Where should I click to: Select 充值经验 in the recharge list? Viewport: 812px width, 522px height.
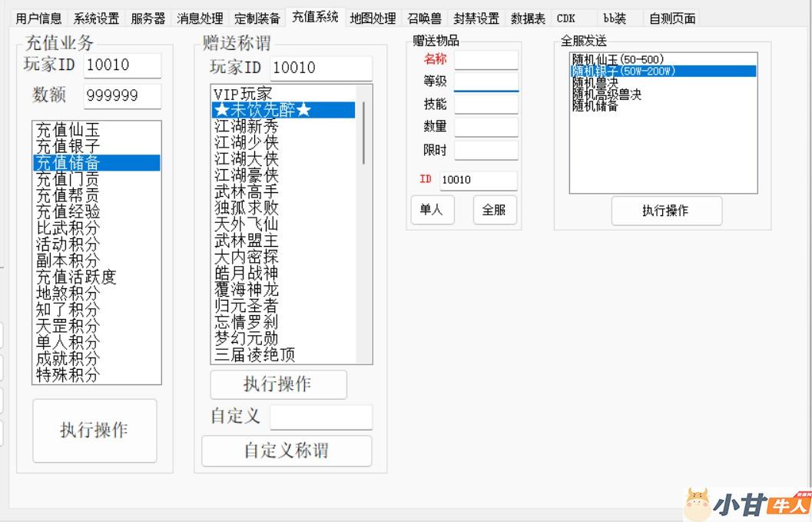tap(68, 211)
